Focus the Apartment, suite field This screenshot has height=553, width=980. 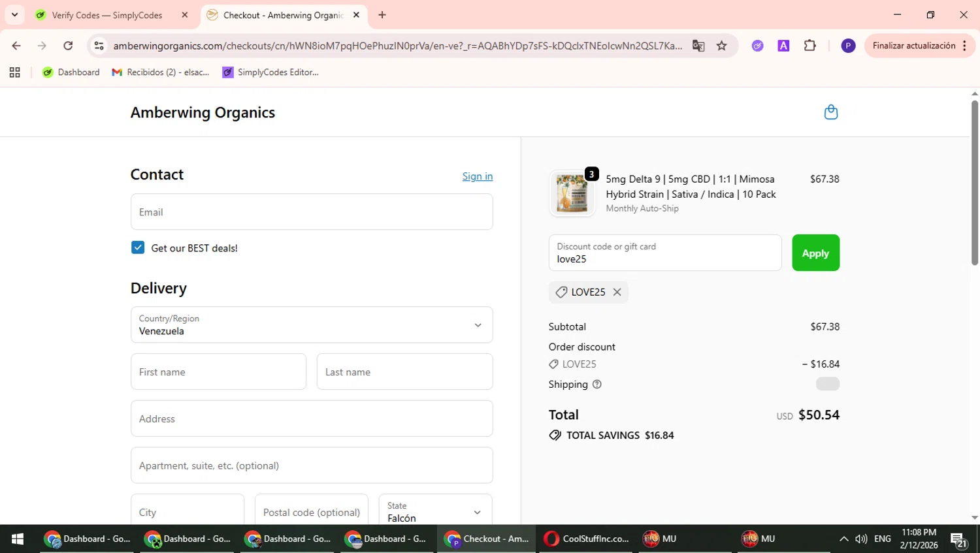coord(312,466)
